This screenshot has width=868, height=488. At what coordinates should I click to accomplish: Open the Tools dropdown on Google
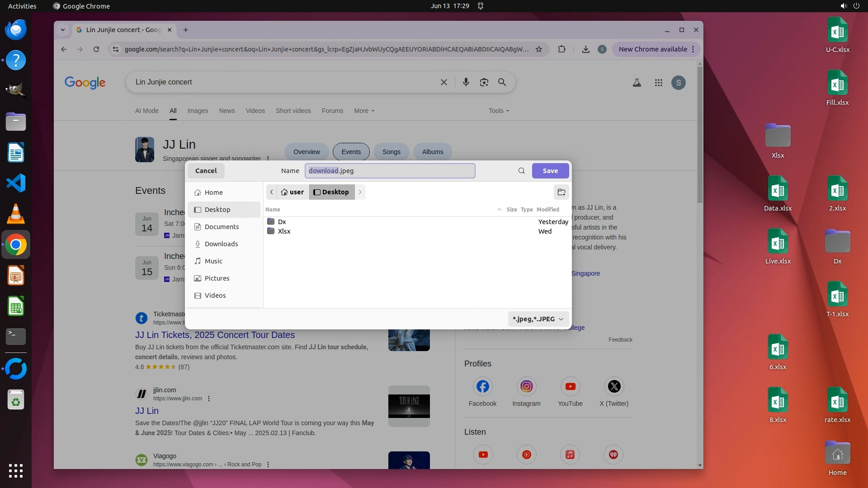tap(498, 111)
